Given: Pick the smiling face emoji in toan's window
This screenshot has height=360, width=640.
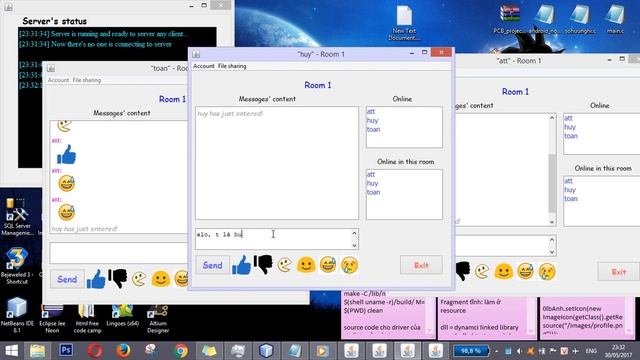Looking at the screenshot, I should click(x=160, y=279).
